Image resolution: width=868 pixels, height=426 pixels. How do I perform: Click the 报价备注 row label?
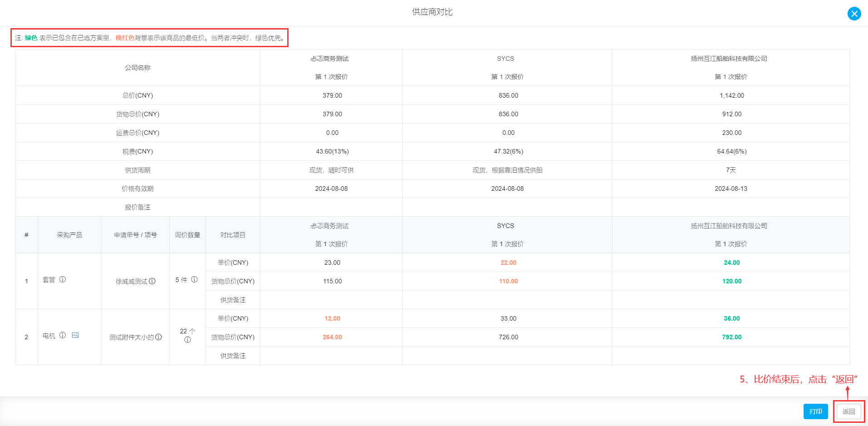pos(137,207)
